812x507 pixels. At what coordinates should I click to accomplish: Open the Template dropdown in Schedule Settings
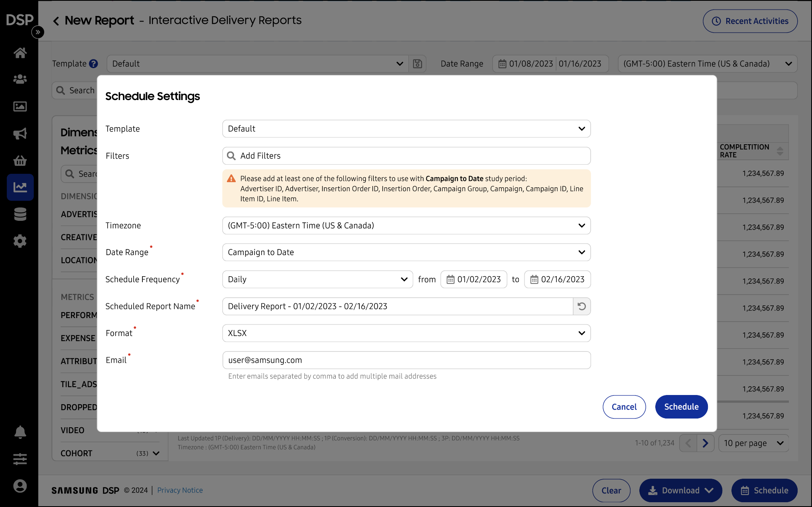pyautogui.click(x=406, y=129)
